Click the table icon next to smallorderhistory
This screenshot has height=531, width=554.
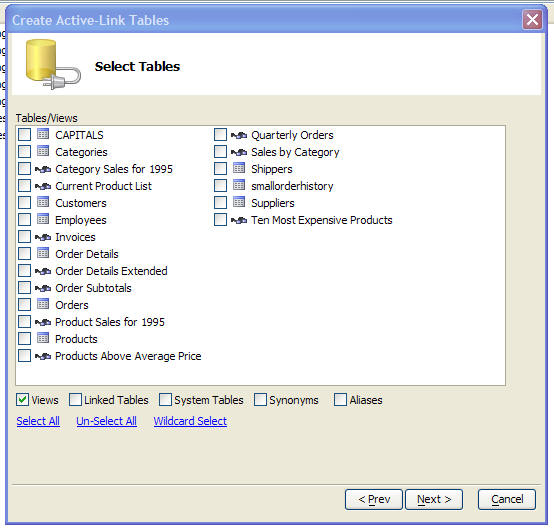239,185
